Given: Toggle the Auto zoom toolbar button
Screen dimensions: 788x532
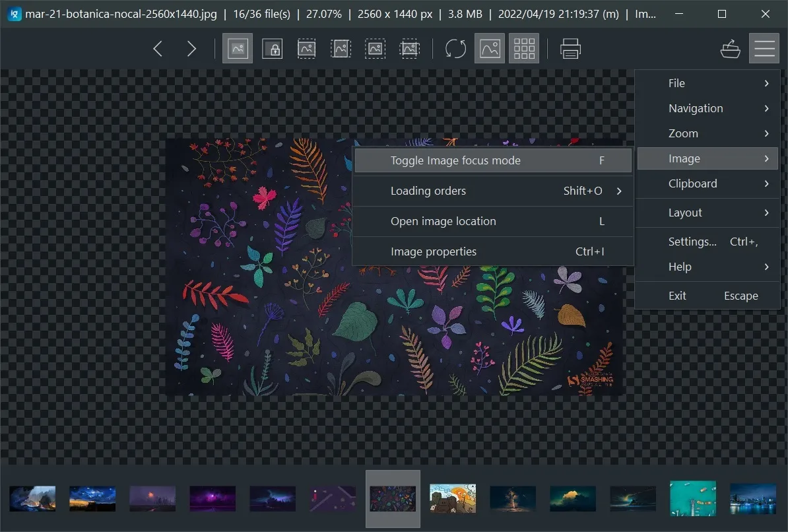Looking at the screenshot, I should [x=238, y=49].
